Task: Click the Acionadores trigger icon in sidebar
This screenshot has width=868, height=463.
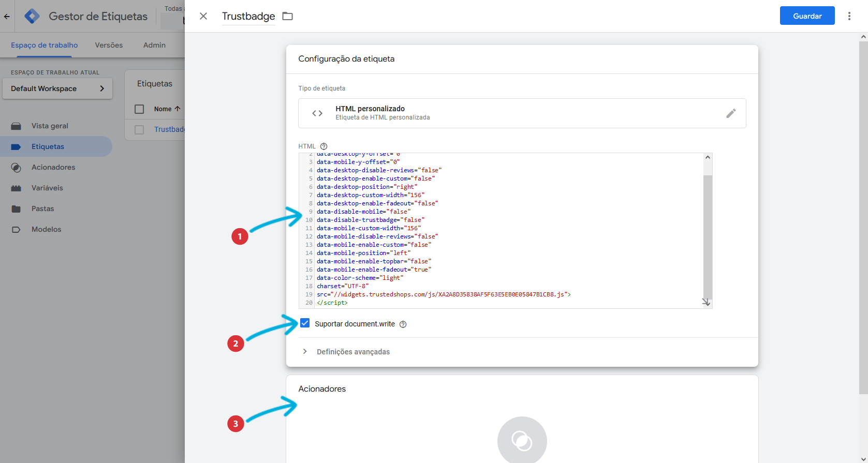Action: 16,167
